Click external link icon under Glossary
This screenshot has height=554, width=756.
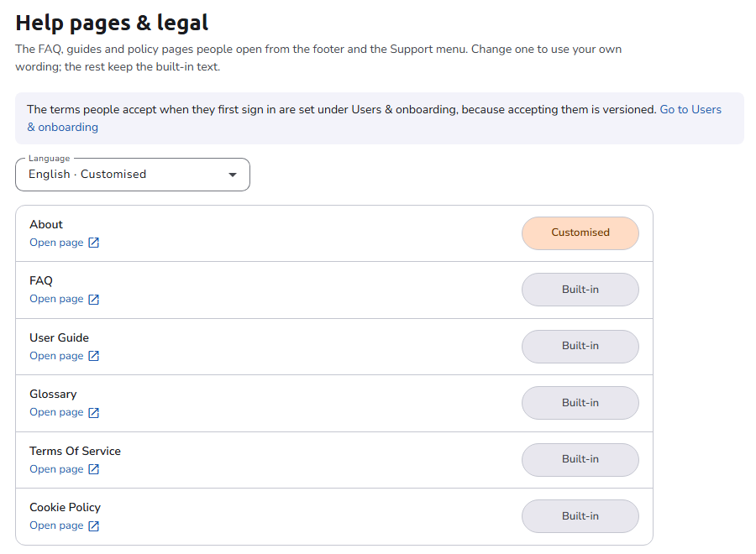[94, 412]
